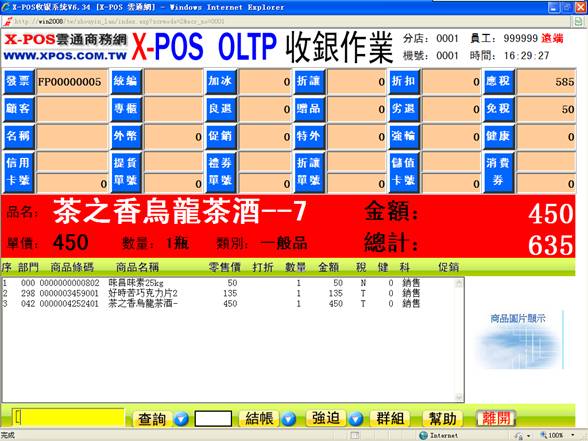Click the blue 折扣 discount button
The image size is (588, 441).
coord(404,81)
